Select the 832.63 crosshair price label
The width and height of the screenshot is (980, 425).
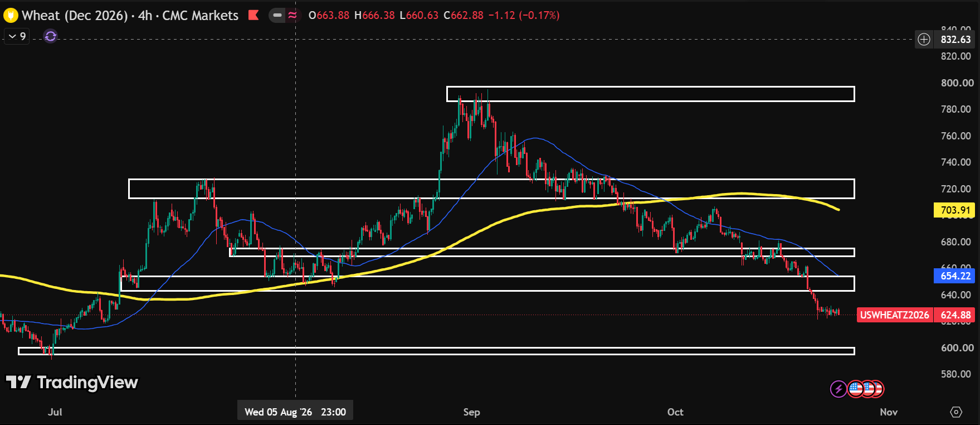tap(955, 39)
